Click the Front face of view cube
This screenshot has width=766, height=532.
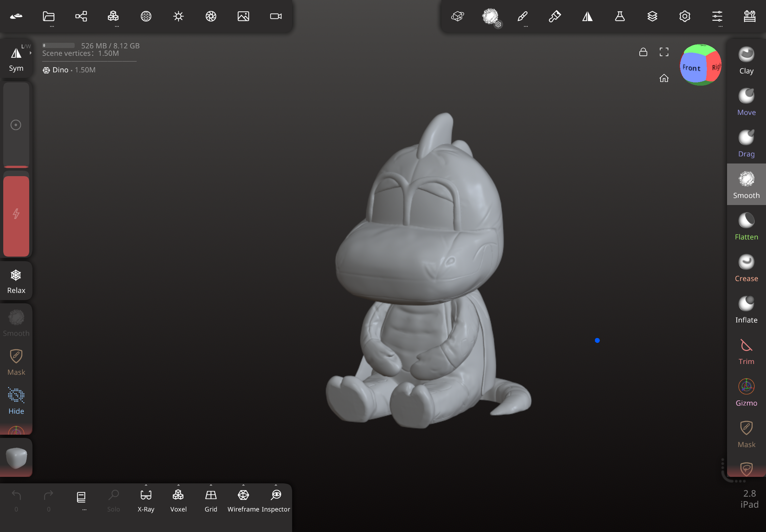(692, 68)
